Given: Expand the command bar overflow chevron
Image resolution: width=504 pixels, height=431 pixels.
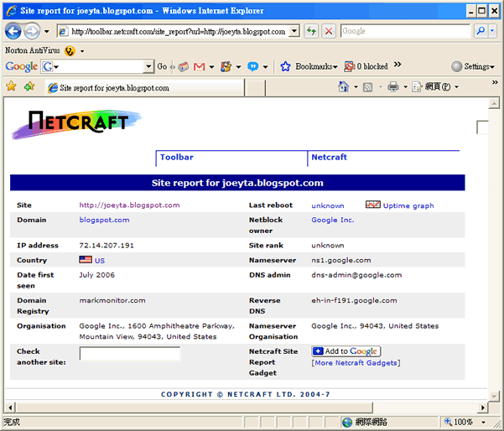Looking at the screenshot, I should point(495,83).
